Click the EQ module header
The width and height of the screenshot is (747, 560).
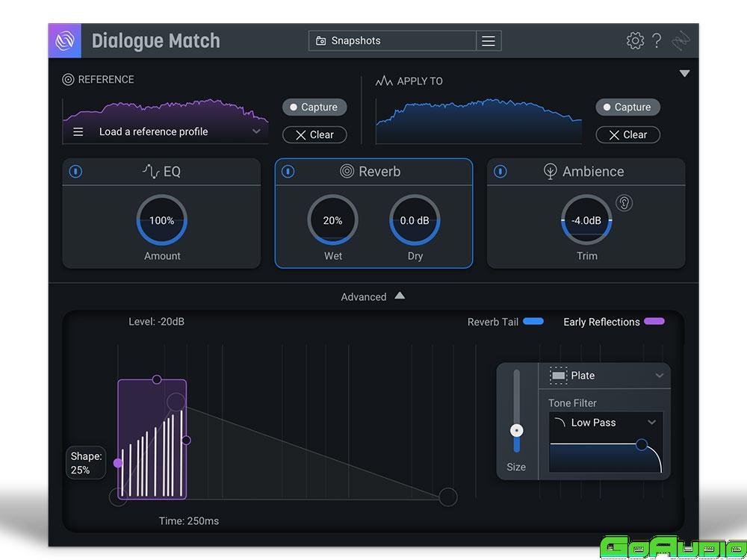pyautogui.click(x=161, y=172)
